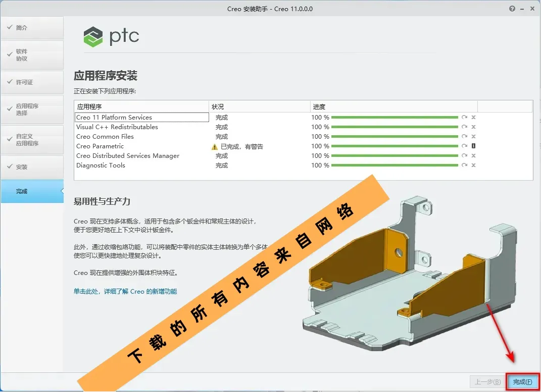The height and width of the screenshot is (392, 541).
Task: Open the help question mark icon
Action: pos(512,9)
